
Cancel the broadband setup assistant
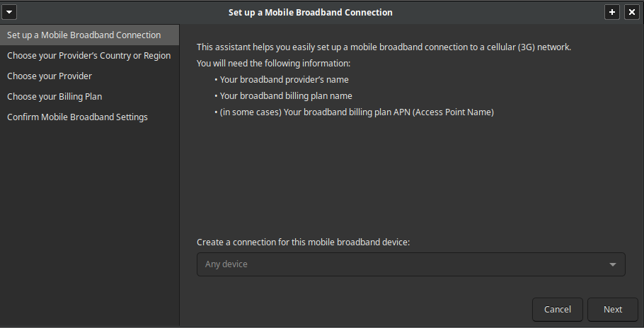point(558,310)
